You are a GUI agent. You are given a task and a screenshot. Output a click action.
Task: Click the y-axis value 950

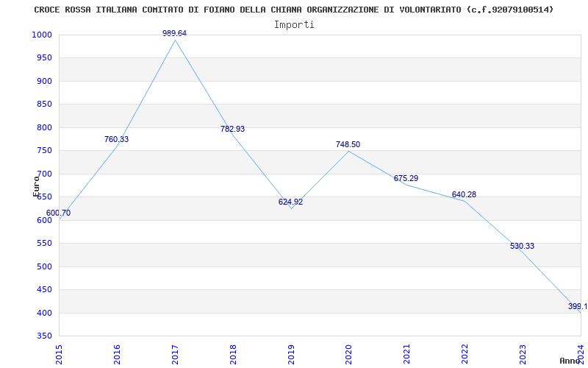(44, 58)
